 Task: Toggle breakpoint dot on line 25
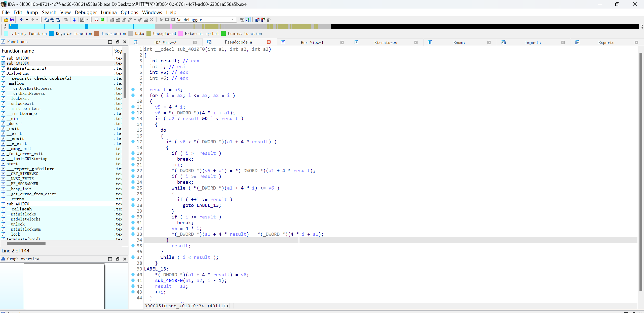coord(133,188)
